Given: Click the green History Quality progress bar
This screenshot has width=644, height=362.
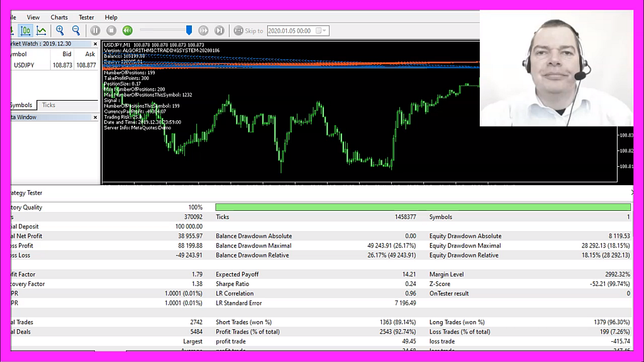Looking at the screenshot, I should coord(423,207).
